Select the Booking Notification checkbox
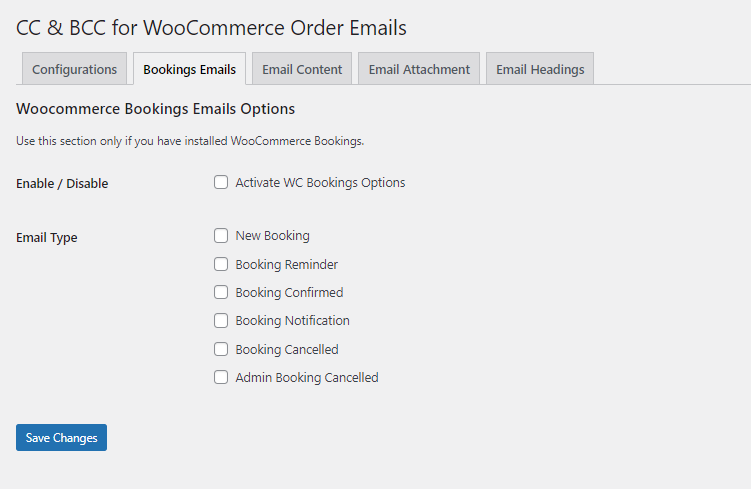This screenshot has height=489, width=751. (221, 321)
